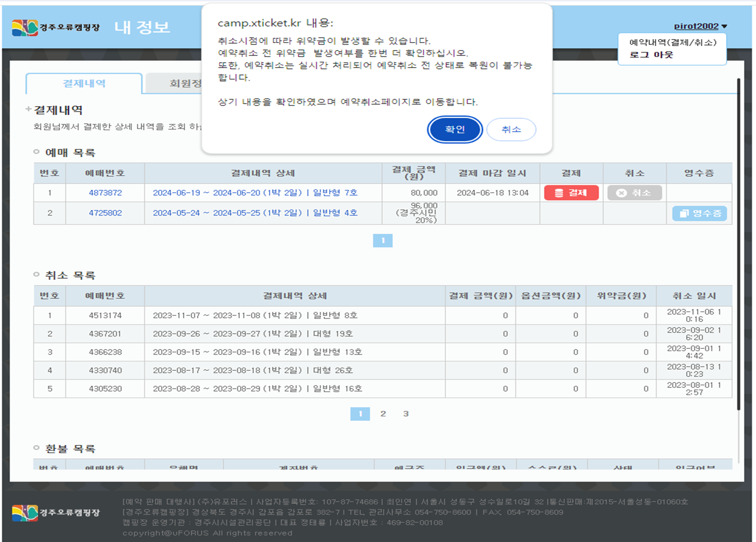Go to page 3 of 취소 목록
Image resolution: width=756 pixels, height=542 pixels.
pyautogui.click(x=406, y=414)
